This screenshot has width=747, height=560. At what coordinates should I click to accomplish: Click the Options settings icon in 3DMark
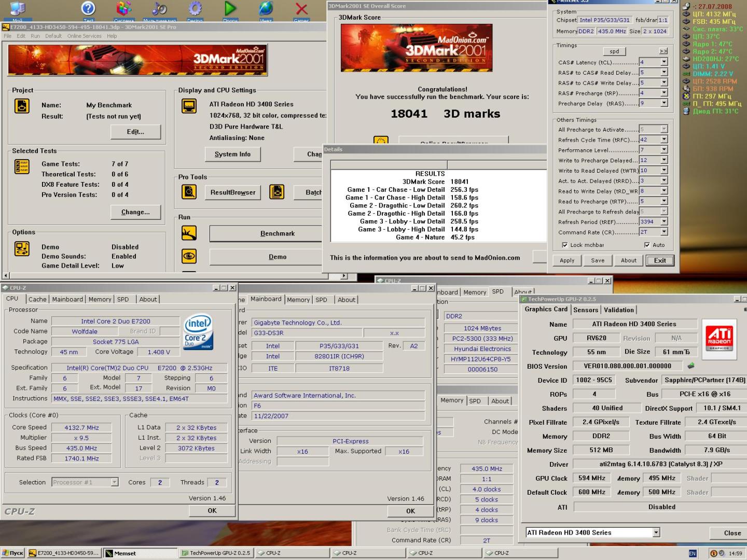22,248
